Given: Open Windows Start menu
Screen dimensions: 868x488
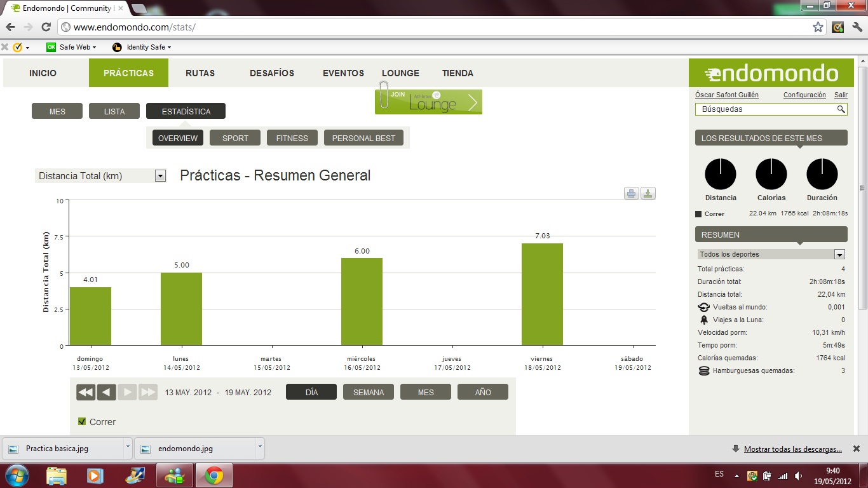Looking at the screenshot, I should 17,475.
